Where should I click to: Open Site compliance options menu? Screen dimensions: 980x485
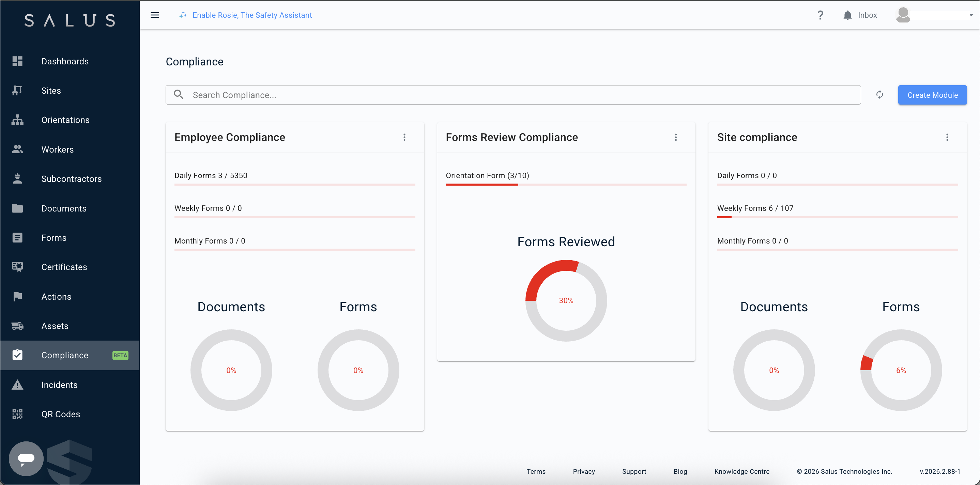(947, 137)
